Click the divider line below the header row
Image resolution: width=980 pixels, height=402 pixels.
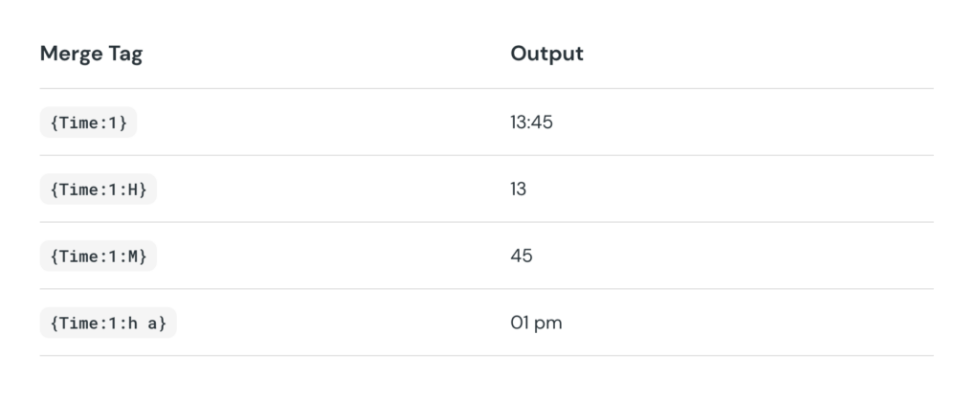click(x=486, y=89)
